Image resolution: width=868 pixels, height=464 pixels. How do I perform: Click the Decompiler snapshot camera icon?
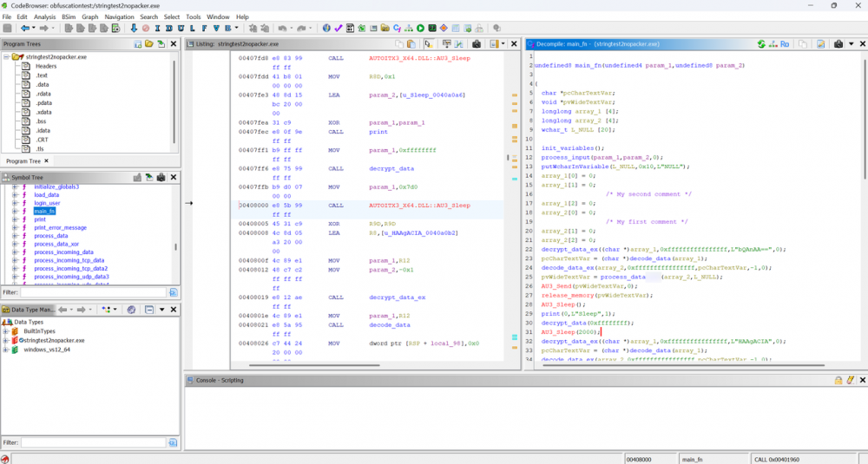point(838,43)
